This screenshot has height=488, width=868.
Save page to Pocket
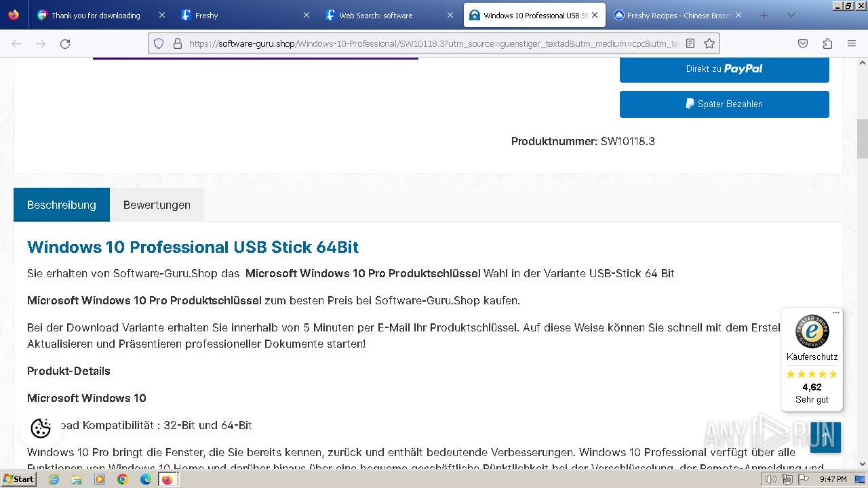click(x=803, y=43)
